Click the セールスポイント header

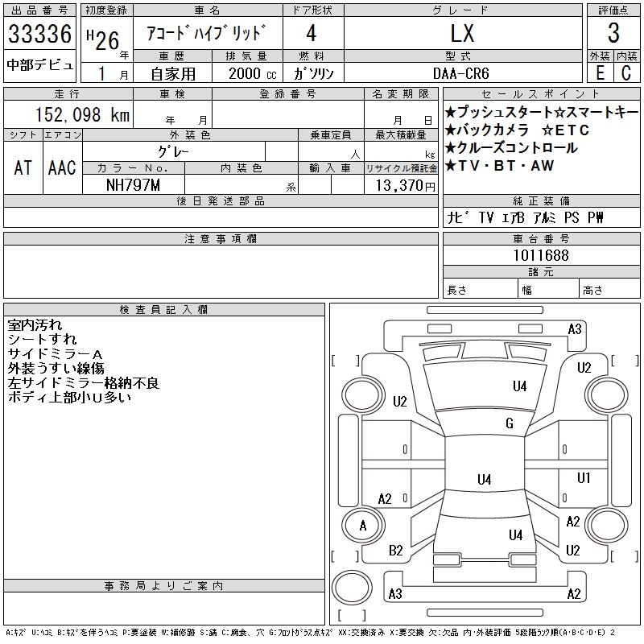(541, 94)
